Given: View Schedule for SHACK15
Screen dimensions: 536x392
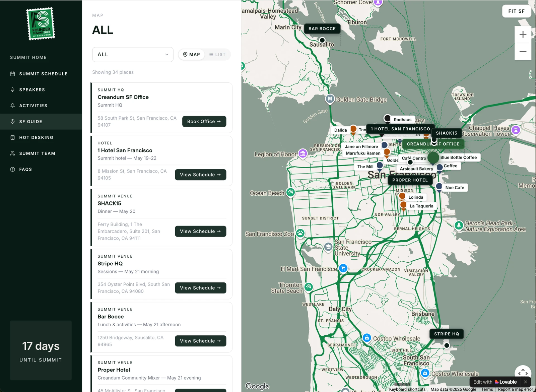Looking at the screenshot, I should click(200, 232).
